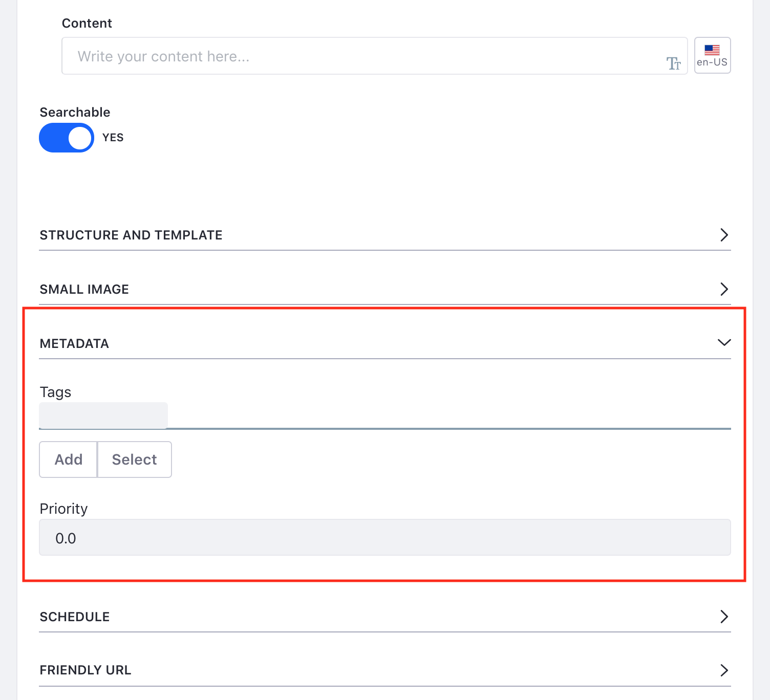This screenshot has width=770, height=700.
Task: Click the Content text area
Action: point(375,56)
